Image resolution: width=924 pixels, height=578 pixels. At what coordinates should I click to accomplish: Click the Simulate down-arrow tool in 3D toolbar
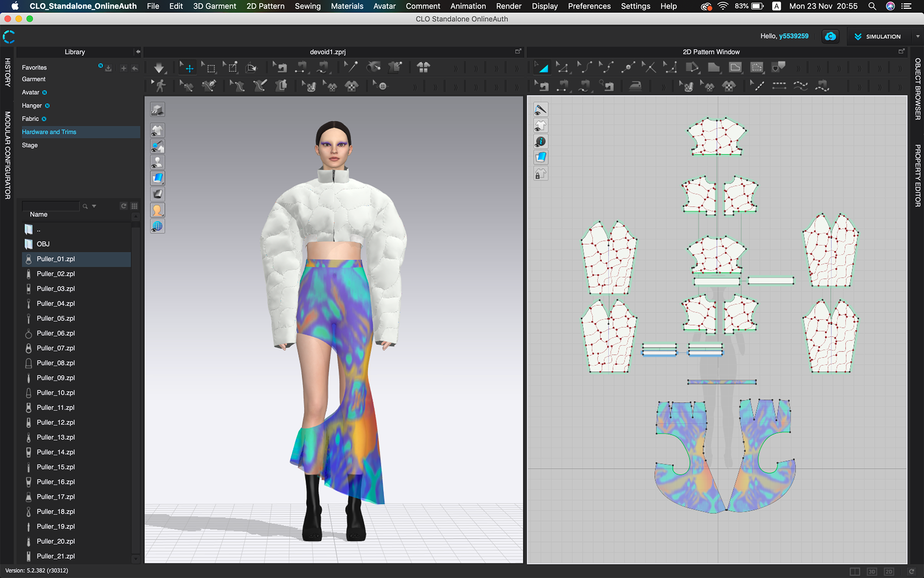pyautogui.click(x=159, y=68)
